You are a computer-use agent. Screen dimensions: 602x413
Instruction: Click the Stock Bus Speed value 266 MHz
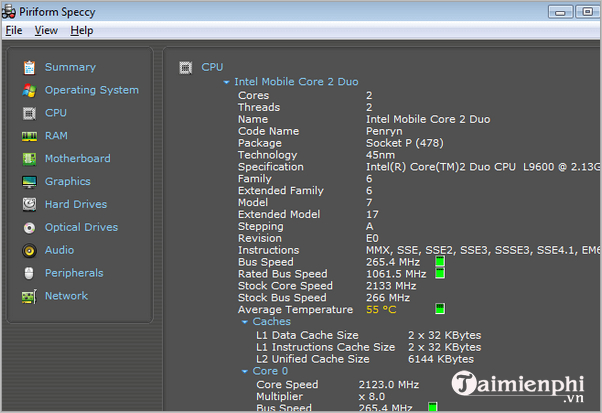point(388,298)
